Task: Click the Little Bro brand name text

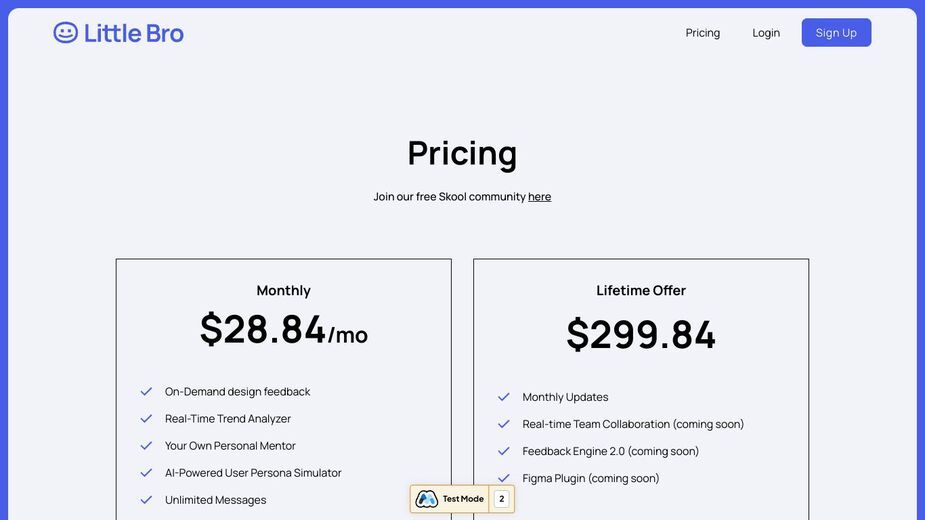Action: pos(134,33)
